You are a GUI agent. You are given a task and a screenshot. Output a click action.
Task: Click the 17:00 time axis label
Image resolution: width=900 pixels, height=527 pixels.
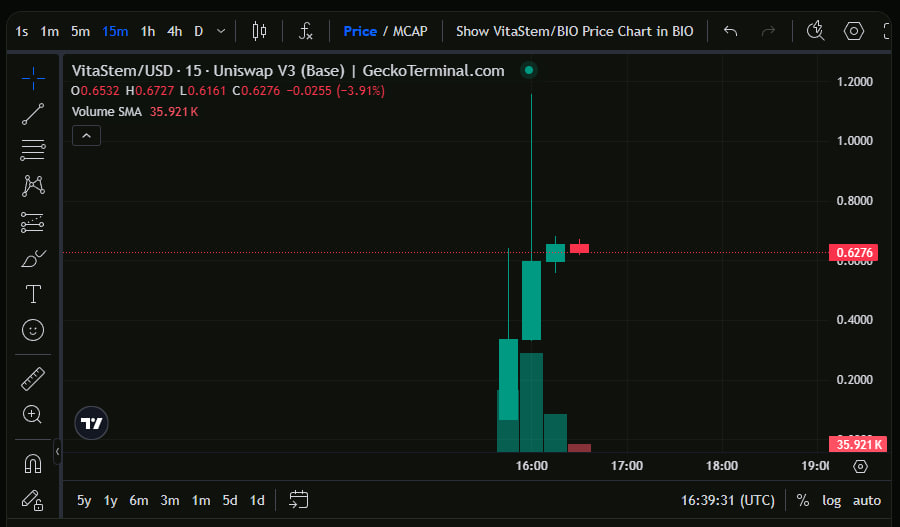627,466
